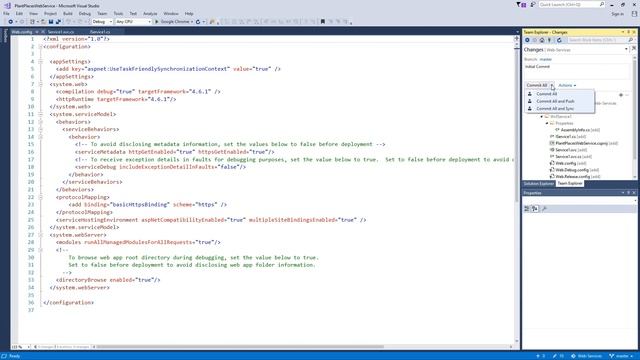Screen dimensions: 640x360
Task: Collapse the configuration node on line 2
Action: pos(40,47)
